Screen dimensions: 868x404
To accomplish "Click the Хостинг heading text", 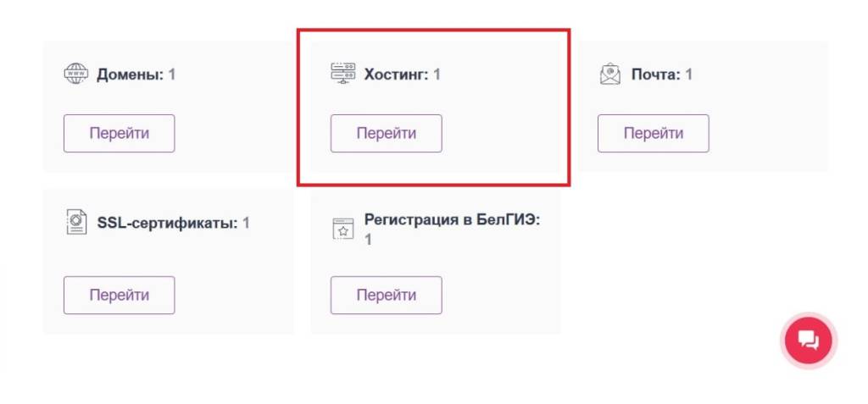I will pos(397,75).
